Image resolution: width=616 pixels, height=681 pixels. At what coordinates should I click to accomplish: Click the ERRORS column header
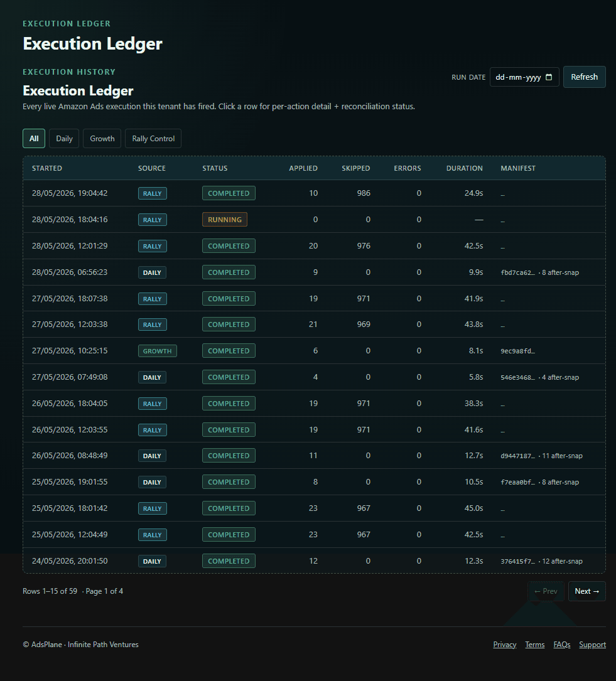pos(408,168)
